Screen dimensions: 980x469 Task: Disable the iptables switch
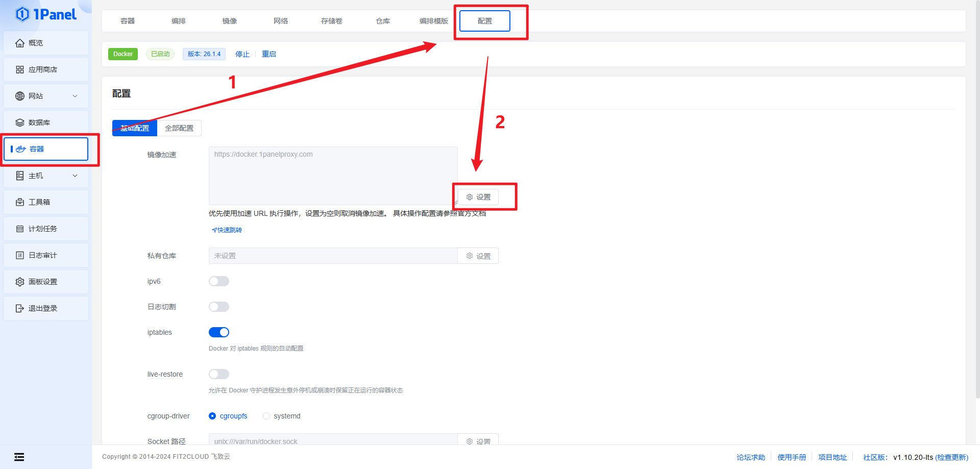[219, 332]
